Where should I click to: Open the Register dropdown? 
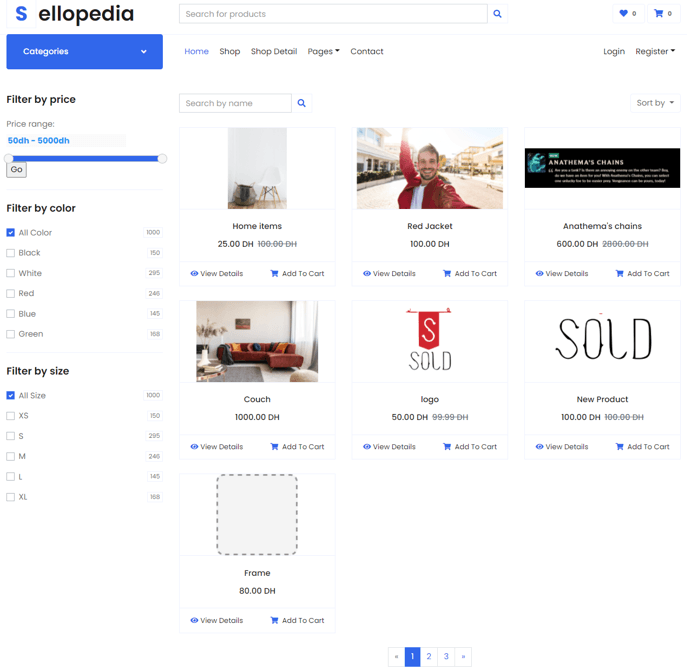point(655,51)
